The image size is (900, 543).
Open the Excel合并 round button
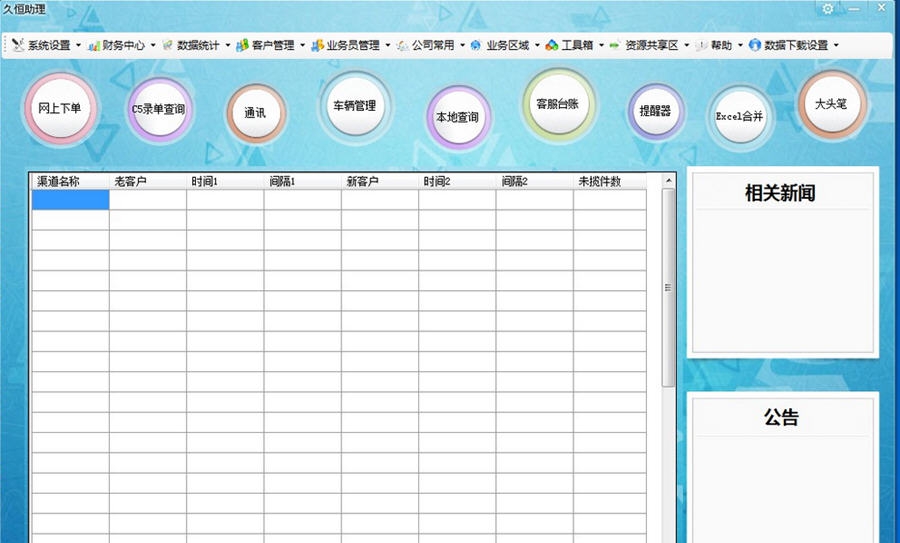tap(740, 117)
